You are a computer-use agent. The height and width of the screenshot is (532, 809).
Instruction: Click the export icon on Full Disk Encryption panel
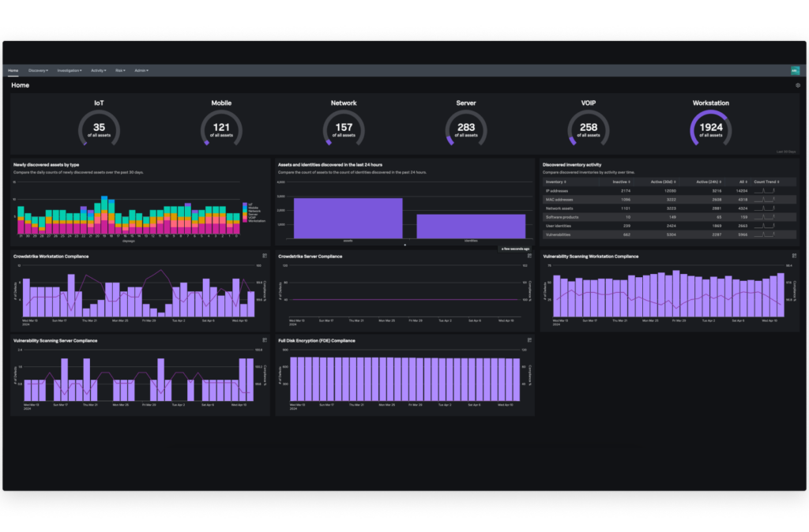[x=529, y=341]
